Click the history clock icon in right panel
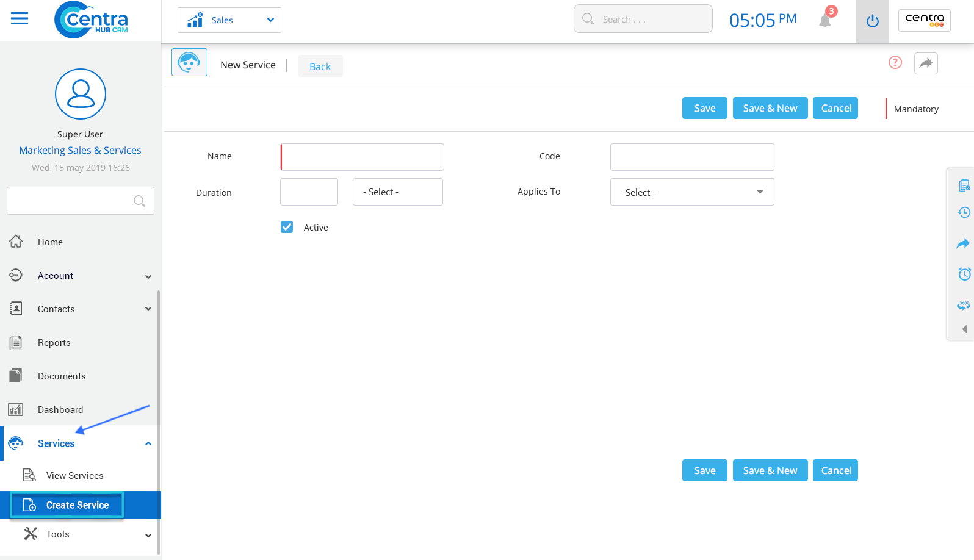Image resolution: width=974 pixels, height=560 pixels. (x=964, y=212)
